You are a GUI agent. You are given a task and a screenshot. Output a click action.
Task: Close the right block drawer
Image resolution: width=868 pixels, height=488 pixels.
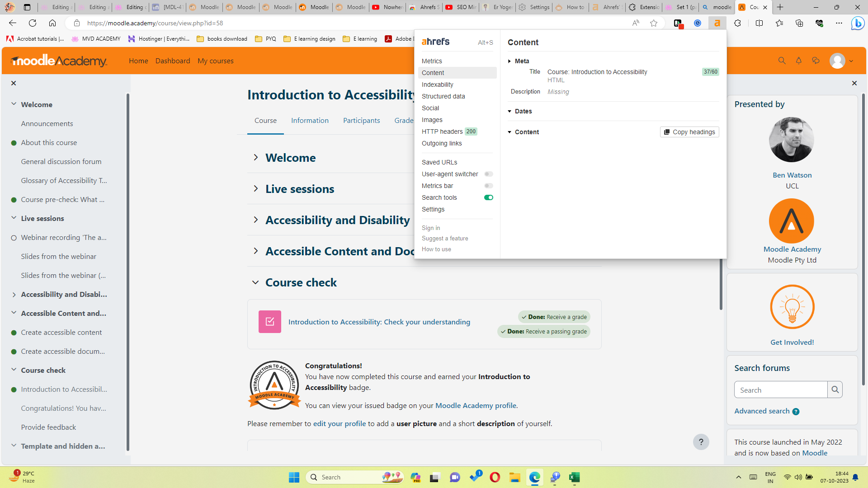tap(854, 83)
